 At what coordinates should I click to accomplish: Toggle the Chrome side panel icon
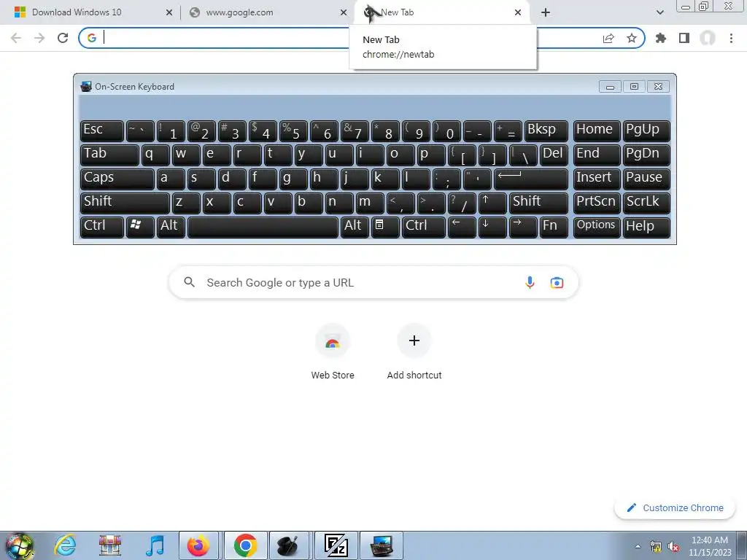pyautogui.click(x=684, y=38)
